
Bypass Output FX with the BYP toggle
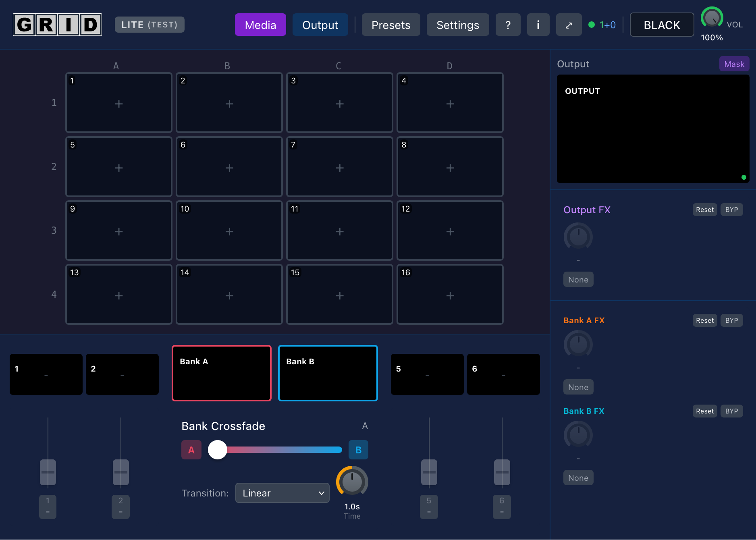(731, 210)
